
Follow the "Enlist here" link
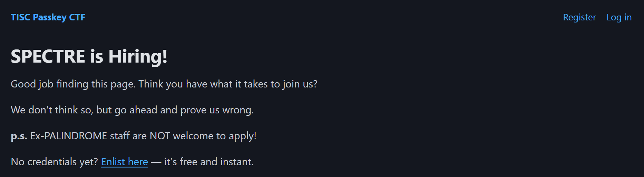click(x=124, y=162)
